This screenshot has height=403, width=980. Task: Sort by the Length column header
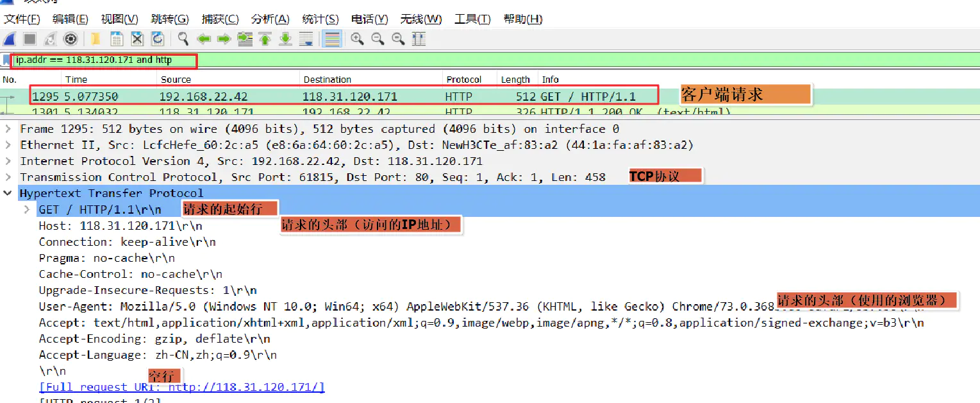click(518, 80)
